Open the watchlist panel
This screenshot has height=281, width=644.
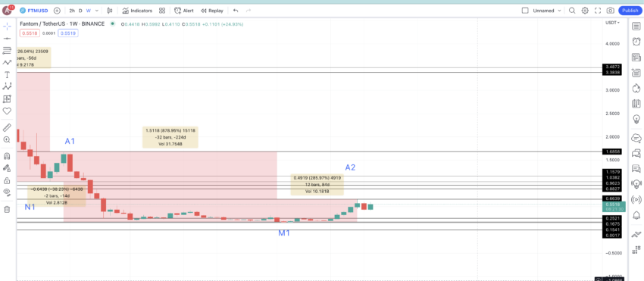coord(636,27)
